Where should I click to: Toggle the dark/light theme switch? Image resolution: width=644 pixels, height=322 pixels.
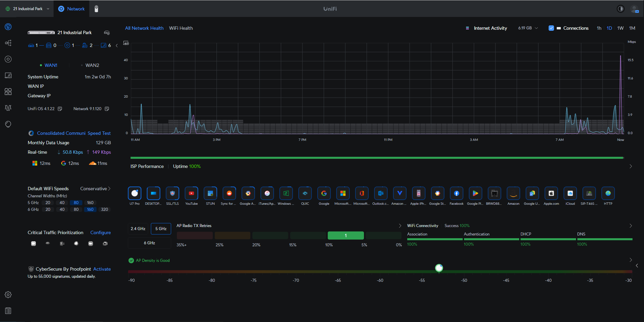[620, 9]
